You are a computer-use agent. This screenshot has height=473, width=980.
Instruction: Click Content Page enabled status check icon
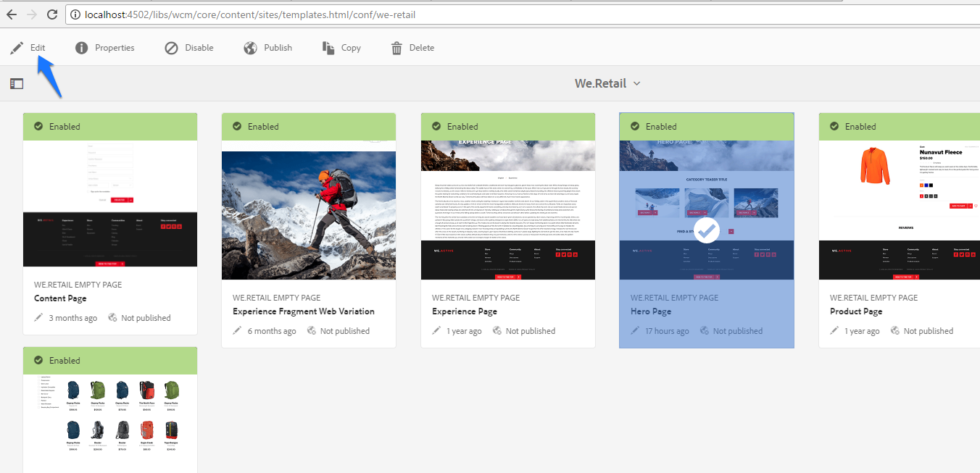click(38, 126)
